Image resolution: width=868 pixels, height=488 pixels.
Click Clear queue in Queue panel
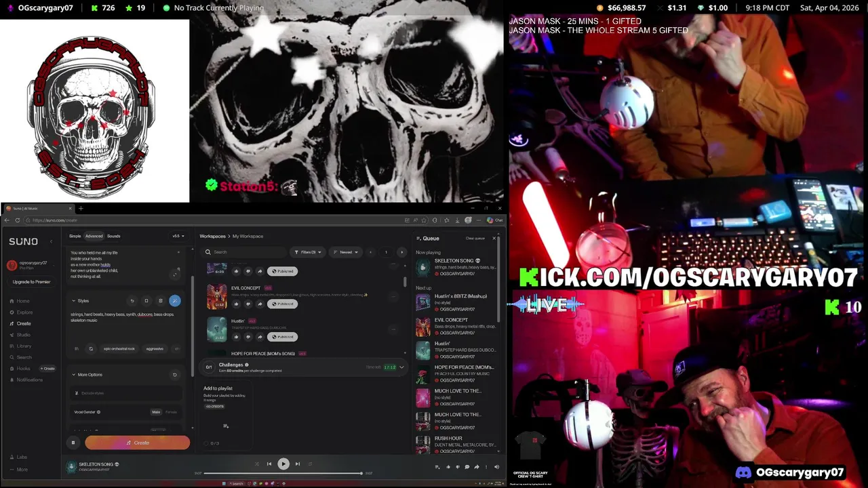[x=475, y=239]
